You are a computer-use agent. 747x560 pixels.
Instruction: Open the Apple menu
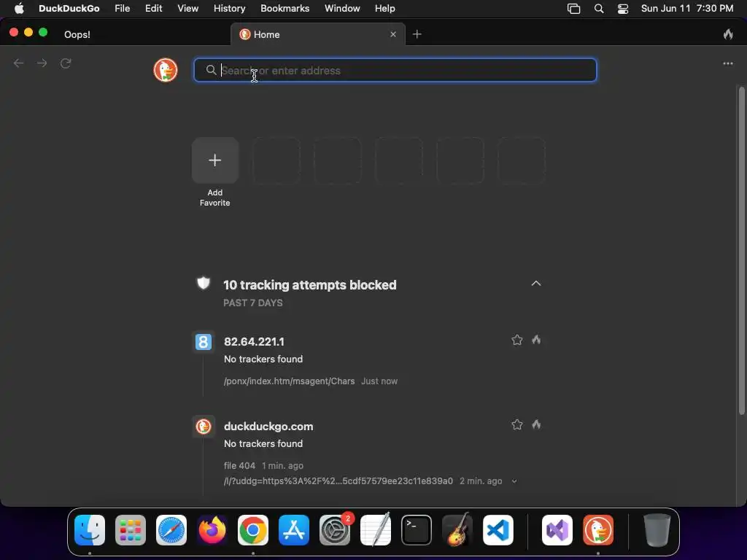[19, 8]
